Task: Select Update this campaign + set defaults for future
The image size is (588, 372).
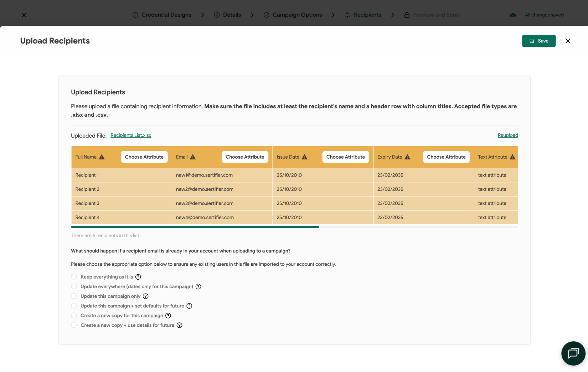Action: pos(74,306)
